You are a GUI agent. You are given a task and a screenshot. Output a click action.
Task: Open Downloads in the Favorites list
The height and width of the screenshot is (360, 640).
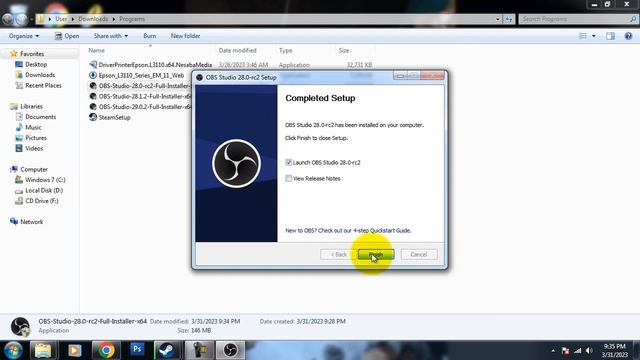tap(40, 75)
